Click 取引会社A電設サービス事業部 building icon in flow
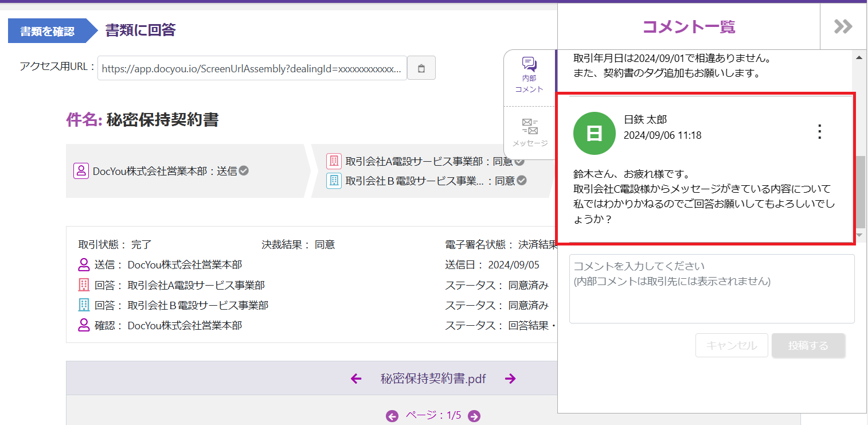 tap(334, 161)
